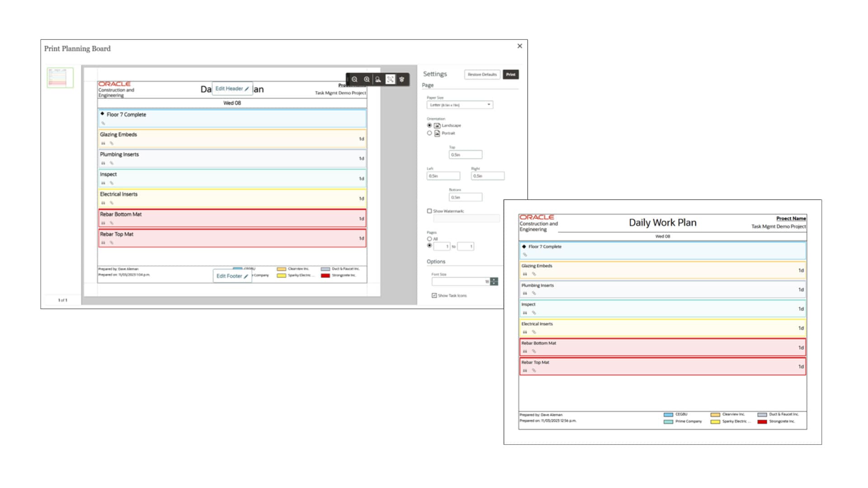Close the Print Planning Board dialog
Viewport: 868px width, 488px height.
[x=519, y=46]
